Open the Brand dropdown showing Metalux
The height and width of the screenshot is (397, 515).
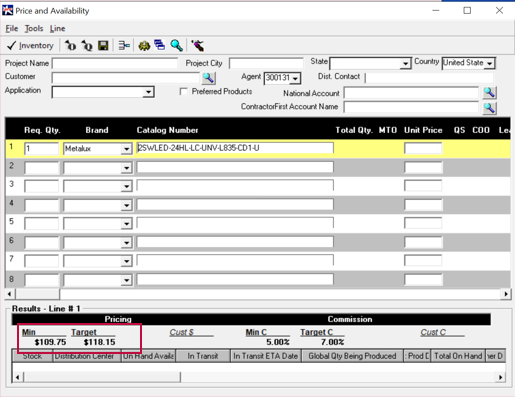(127, 149)
